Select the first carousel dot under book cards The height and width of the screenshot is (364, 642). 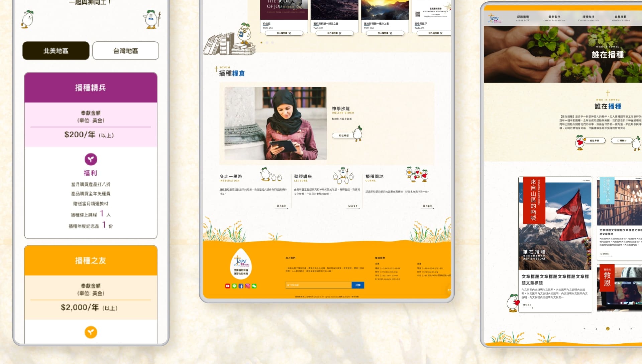(x=261, y=42)
